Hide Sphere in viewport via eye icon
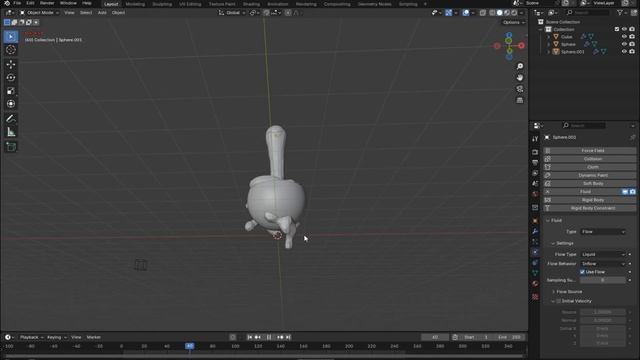640x360 pixels. (624, 44)
